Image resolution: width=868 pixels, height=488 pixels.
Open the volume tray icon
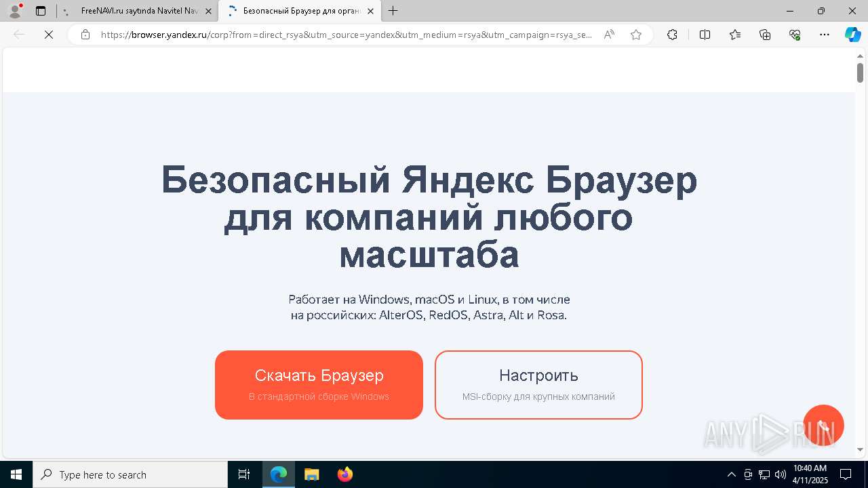(781, 474)
